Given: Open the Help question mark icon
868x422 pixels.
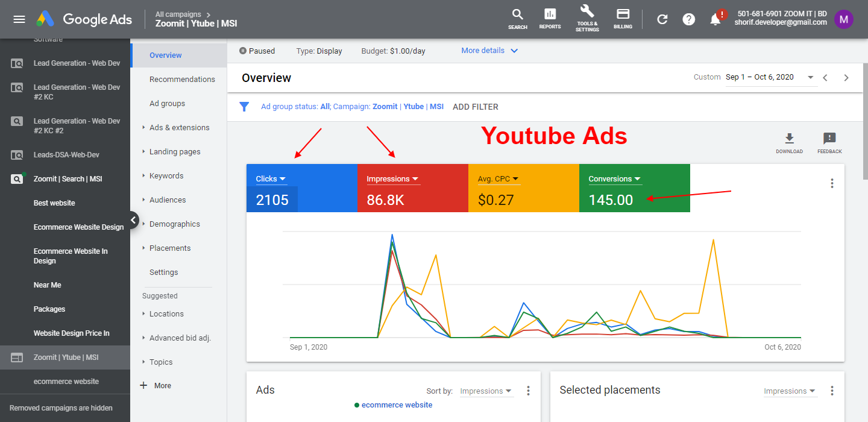Looking at the screenshot, I should tap(689, 19).
